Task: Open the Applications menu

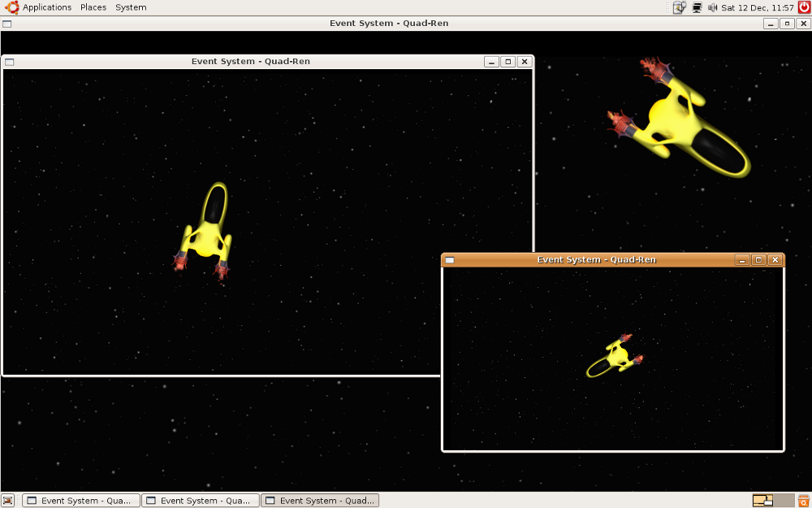Action: (x=47, y=7)
